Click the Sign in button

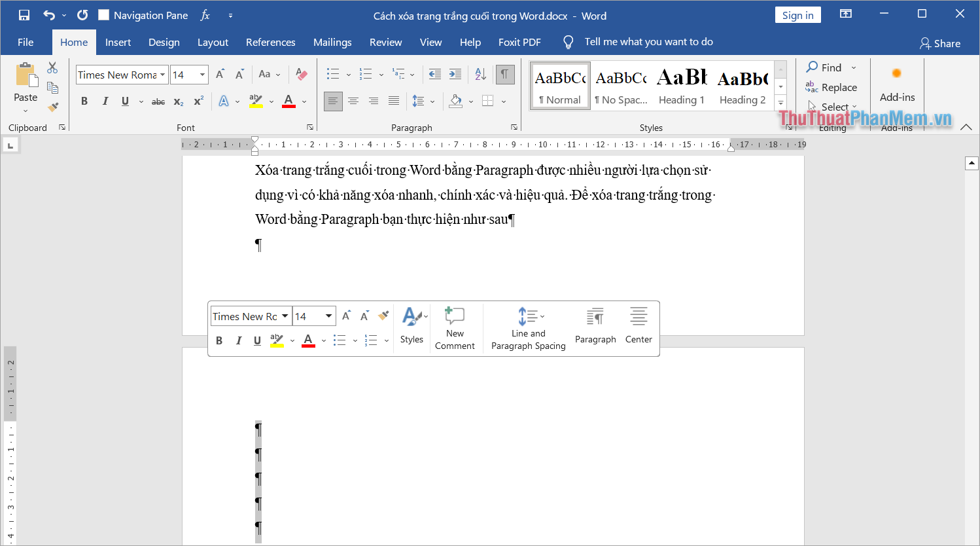coord(797,14)
